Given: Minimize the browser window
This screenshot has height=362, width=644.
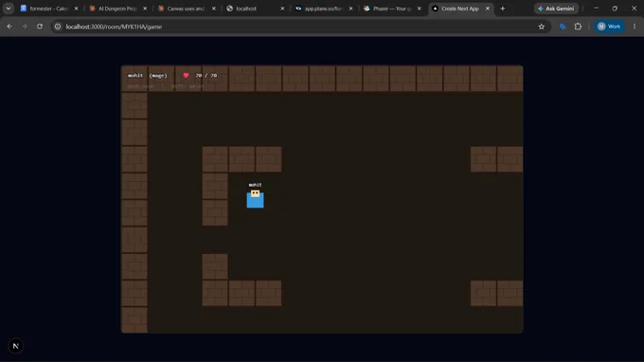Looking at the screenshot, I should tap(596, 9).
